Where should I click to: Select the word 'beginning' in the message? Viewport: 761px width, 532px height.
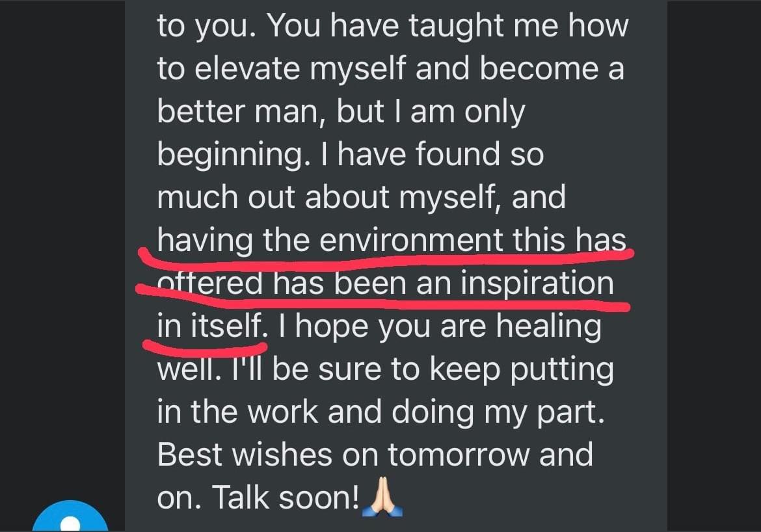[234, 155]
